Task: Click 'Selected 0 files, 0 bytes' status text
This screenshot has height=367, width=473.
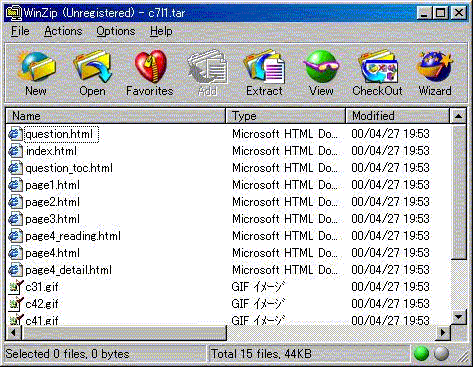Action: (67, 354)
